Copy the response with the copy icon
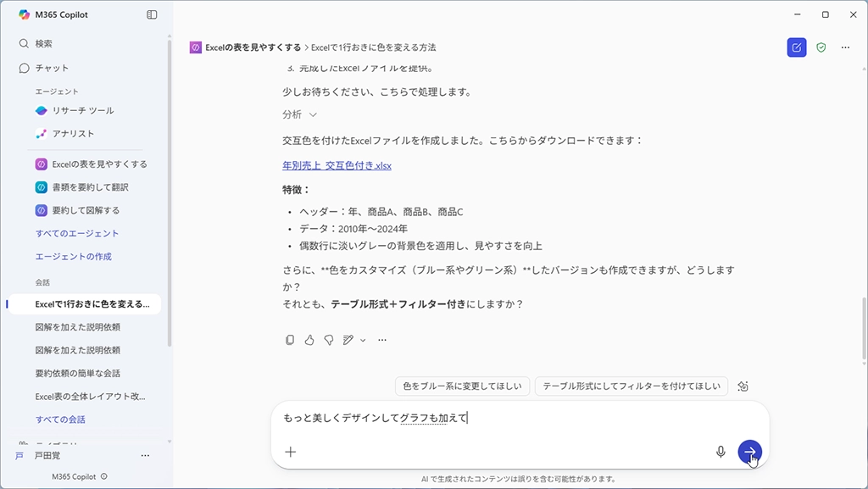This screenshot has height=489, width=868. point(290,340)
